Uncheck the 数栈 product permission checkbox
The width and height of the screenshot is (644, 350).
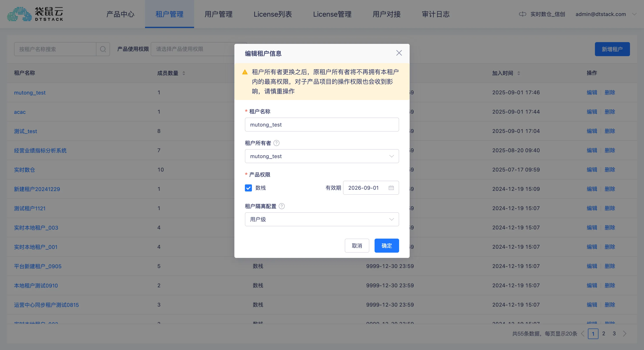248,188
